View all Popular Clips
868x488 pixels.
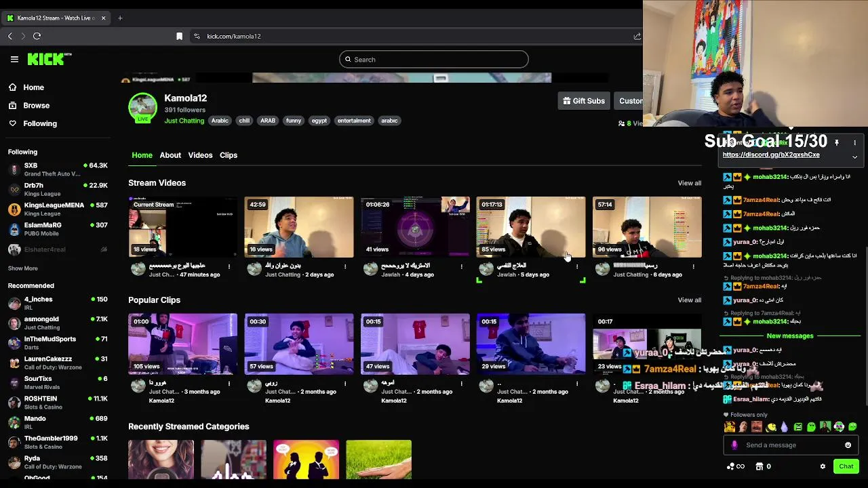[689, 300]
